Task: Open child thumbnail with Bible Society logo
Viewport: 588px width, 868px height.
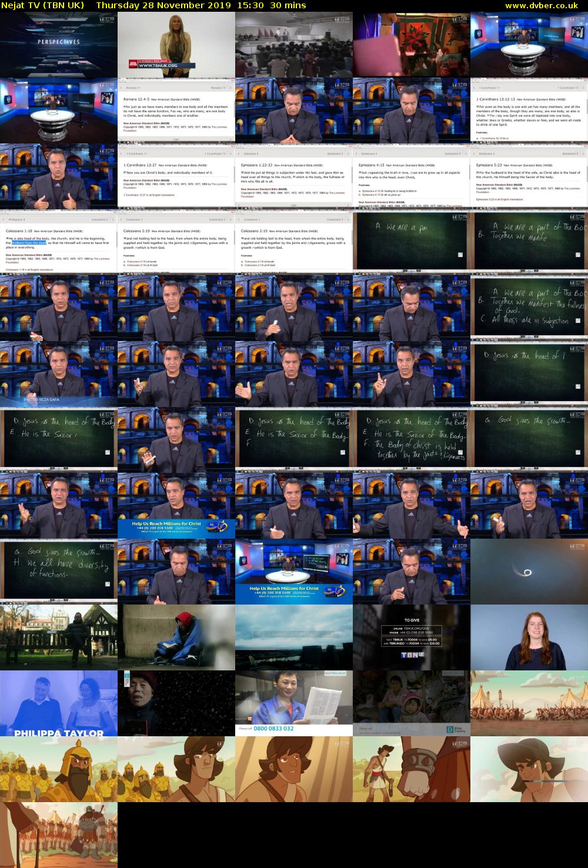Action: pyautogui.click(x=412, y=703)
